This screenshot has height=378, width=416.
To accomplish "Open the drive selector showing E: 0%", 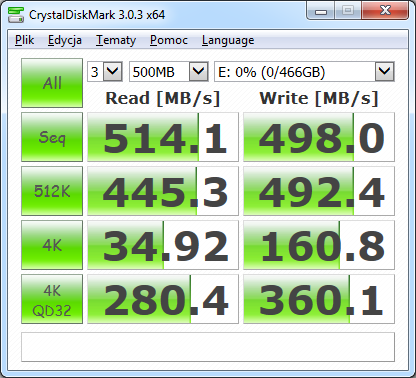I will 304,71.
